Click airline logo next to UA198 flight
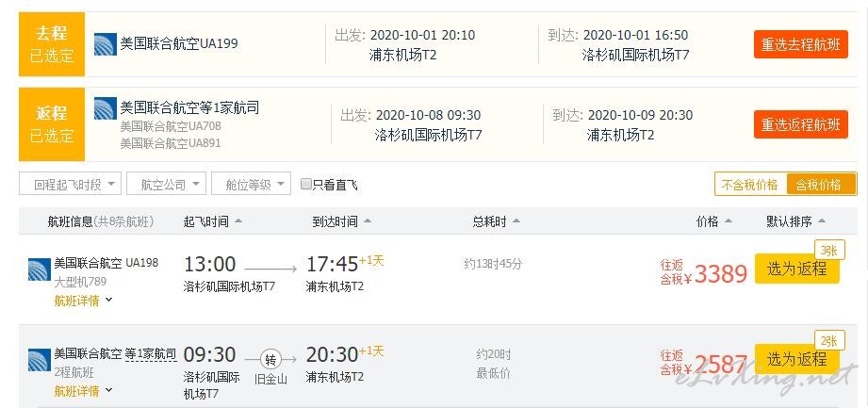The width and height of the screenshot is (868, 408). (40, 269)
